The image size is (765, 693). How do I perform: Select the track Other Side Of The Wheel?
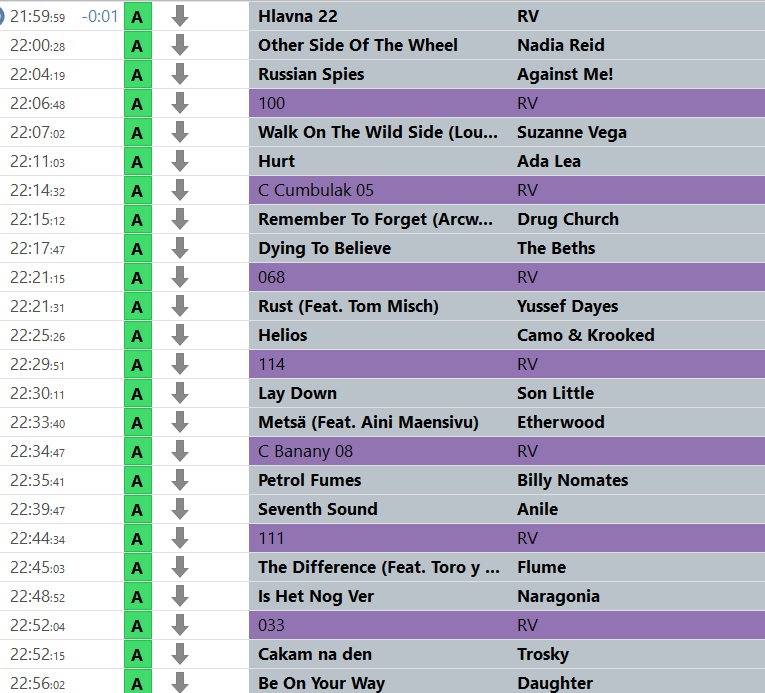358,45
